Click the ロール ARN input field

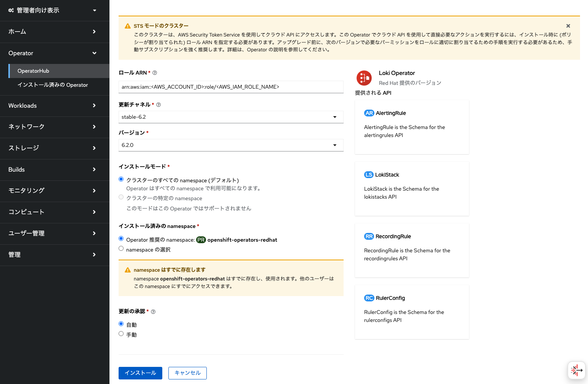231,87
